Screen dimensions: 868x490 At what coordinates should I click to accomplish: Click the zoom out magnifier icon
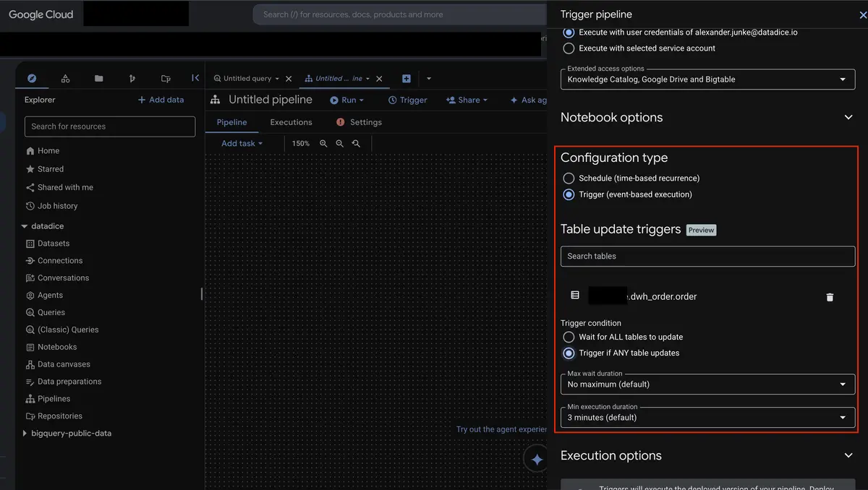[340, 144]
